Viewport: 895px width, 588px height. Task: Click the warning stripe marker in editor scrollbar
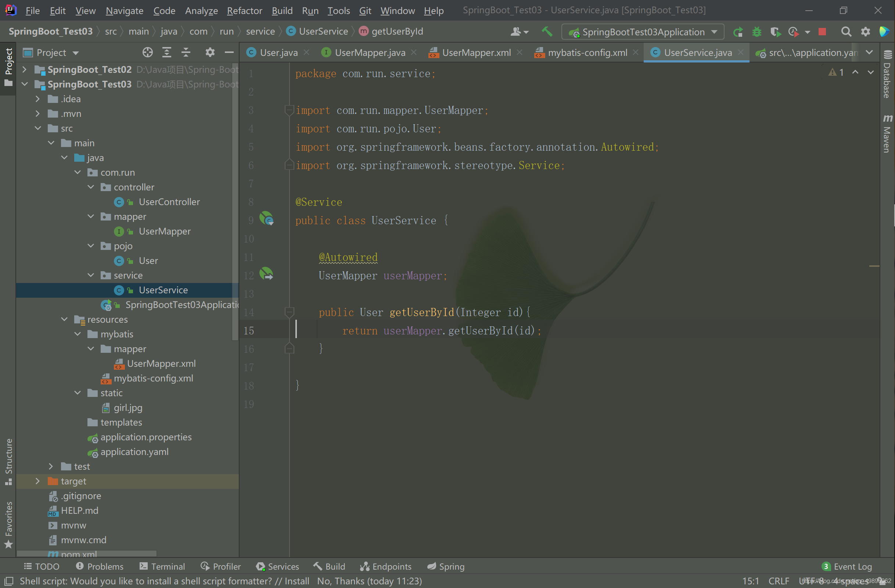pyautogui.click(x=874, y=266)
